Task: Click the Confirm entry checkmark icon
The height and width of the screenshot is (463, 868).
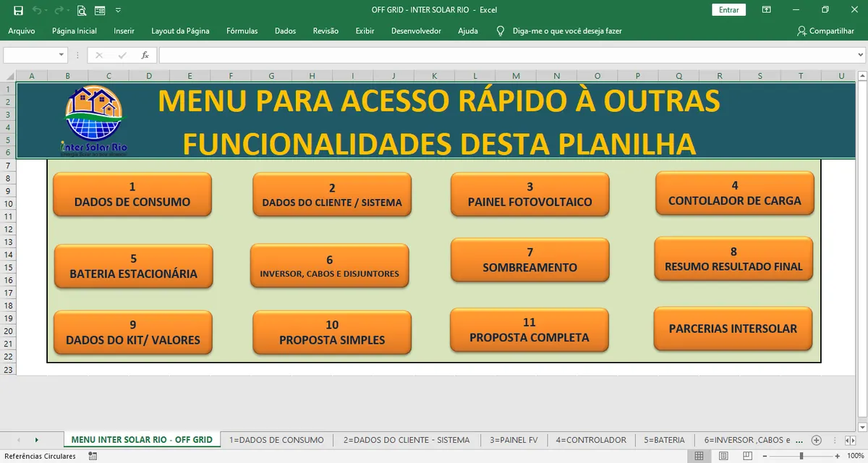Action: pos(122,55)
